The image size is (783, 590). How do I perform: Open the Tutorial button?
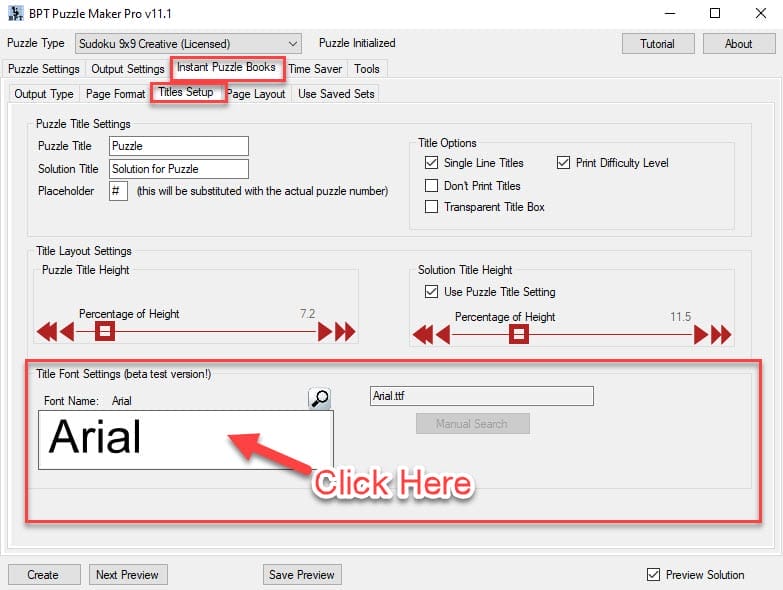657,44
